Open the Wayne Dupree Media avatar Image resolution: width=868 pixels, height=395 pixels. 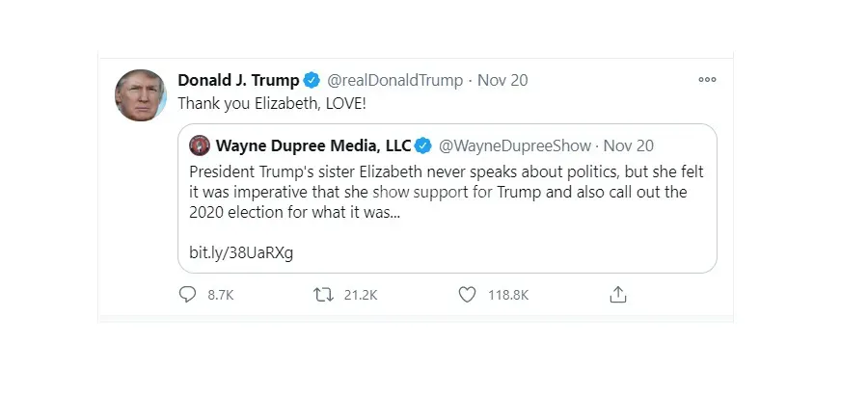[x=200, y=146]
